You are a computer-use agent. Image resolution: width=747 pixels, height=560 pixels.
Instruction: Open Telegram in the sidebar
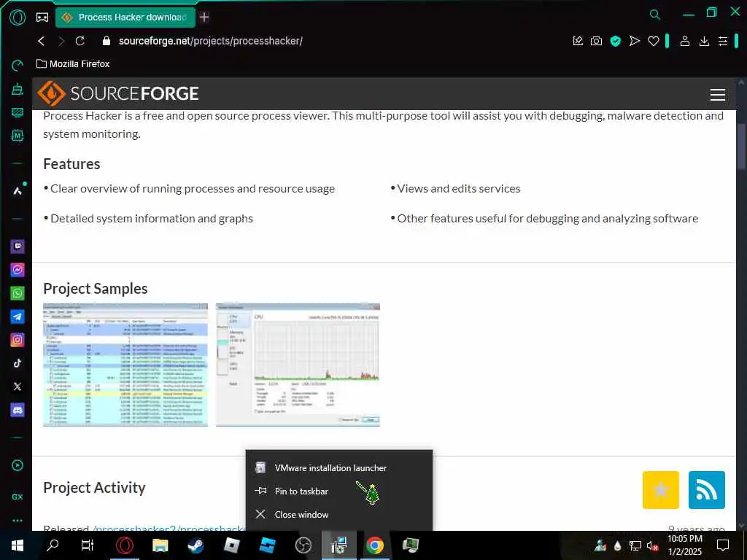[18, 316]
